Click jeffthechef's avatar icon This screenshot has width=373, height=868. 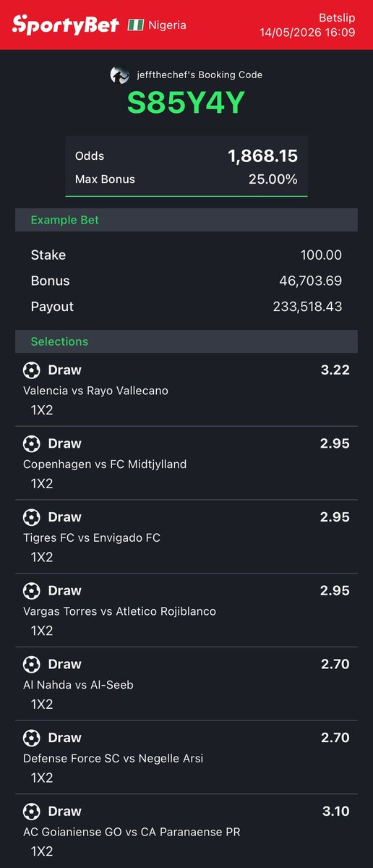(x=119, y=75)
